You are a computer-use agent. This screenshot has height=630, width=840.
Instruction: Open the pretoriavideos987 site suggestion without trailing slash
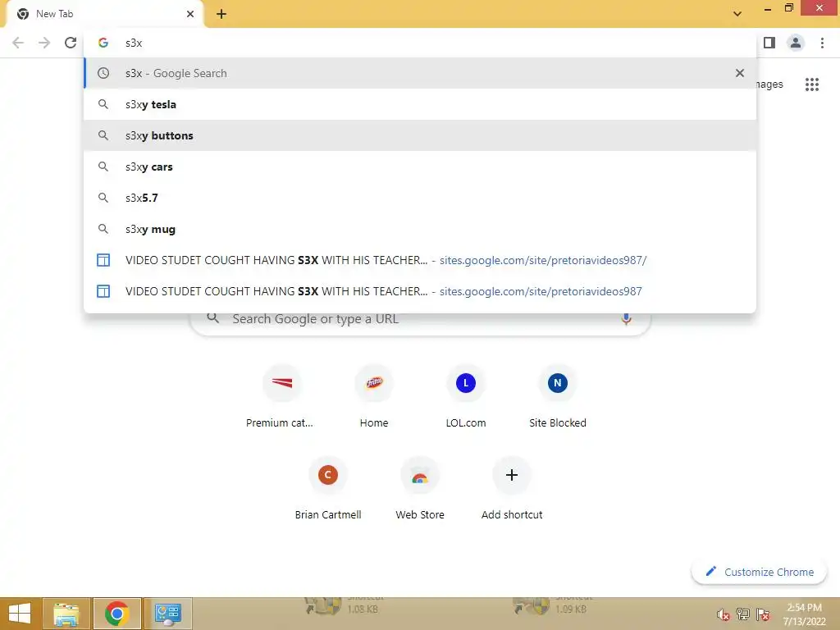click(x=420, y=291)
